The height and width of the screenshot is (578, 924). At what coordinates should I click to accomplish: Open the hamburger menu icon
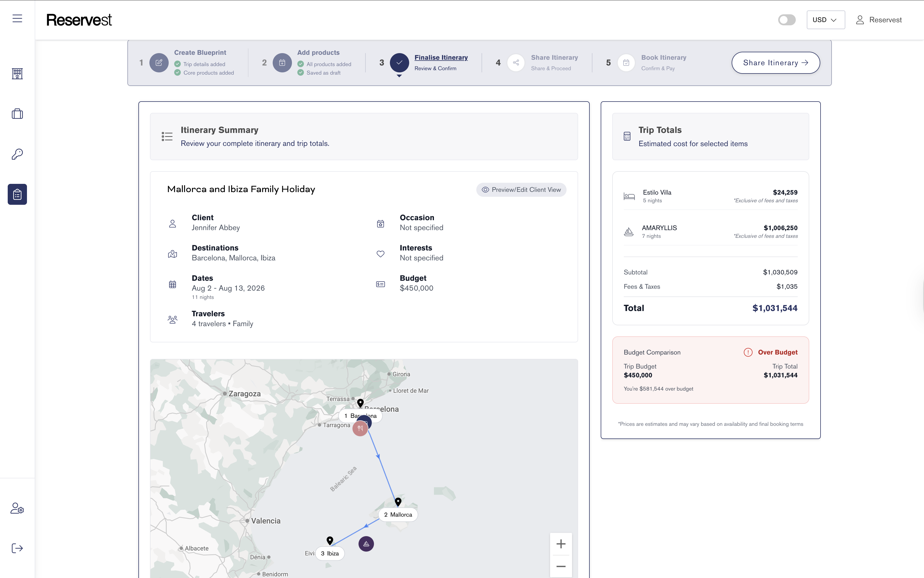pos(17,18)
